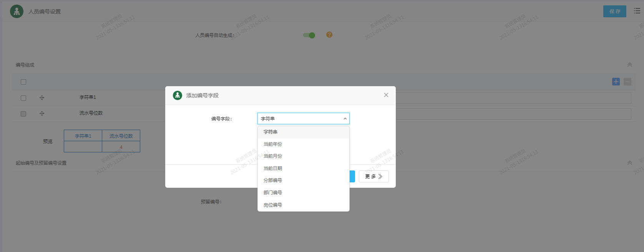
Task: Click the move handle icon for 流水号位数 row
Action: [x=42, y=113]
